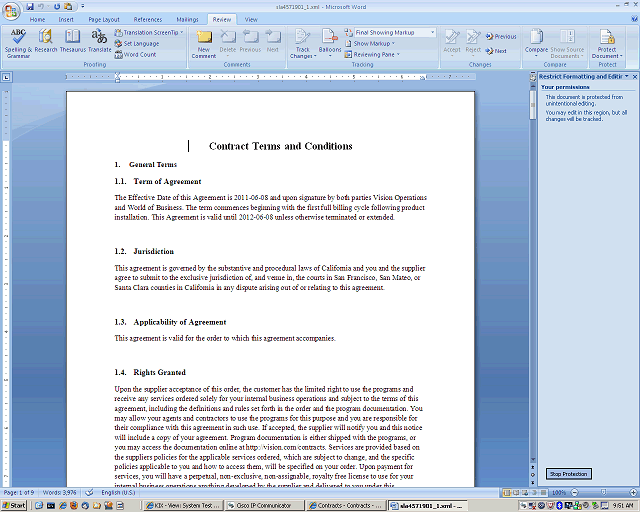The width and height of the screenshot is (640, 512).
Task: Open the Balloons dropdown
Action: tap(330, 42)
